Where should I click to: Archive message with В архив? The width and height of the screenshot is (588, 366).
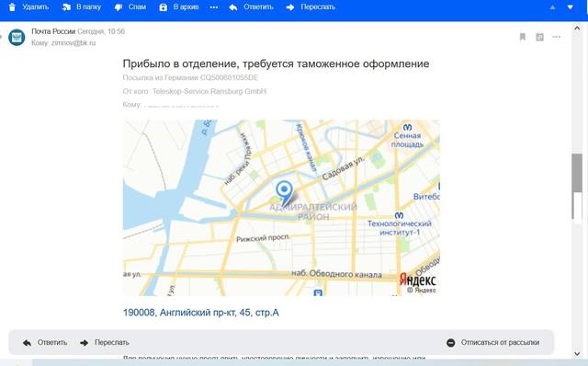[179, 7]
